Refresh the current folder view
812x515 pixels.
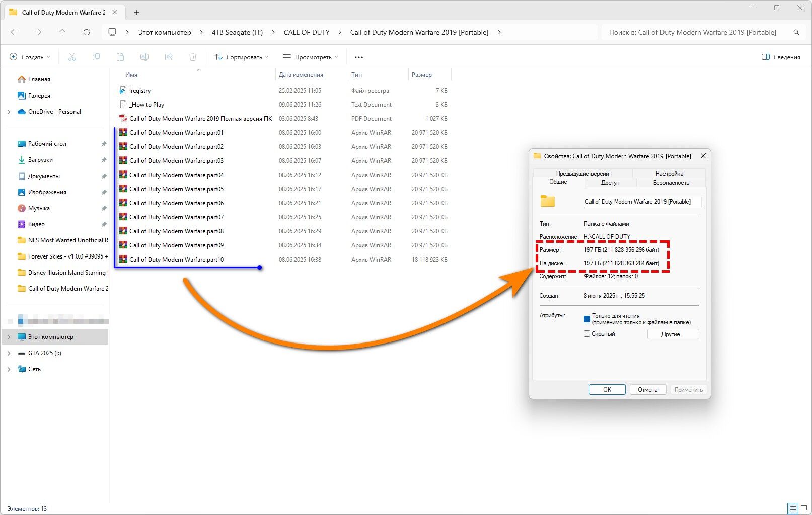tap(87, 32)
